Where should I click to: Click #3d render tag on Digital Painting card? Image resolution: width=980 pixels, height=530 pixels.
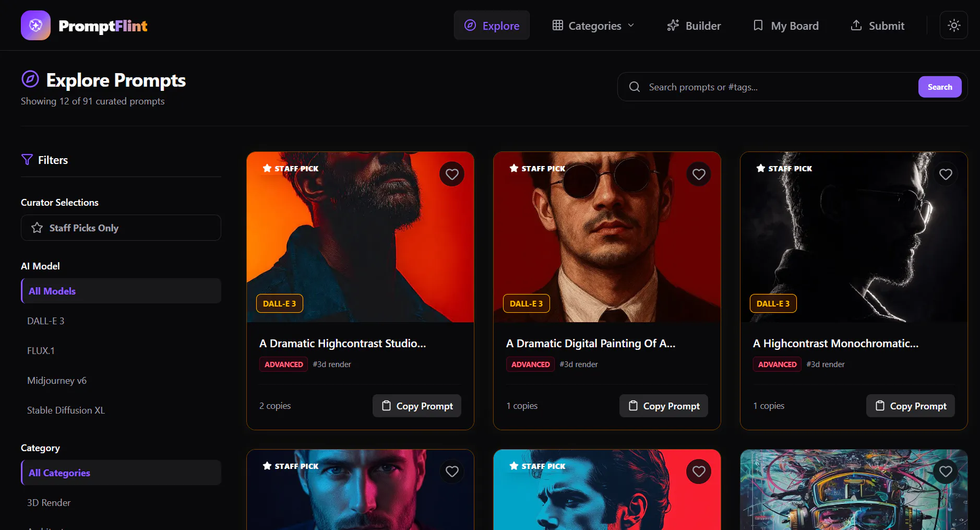[x=579, y=364]
